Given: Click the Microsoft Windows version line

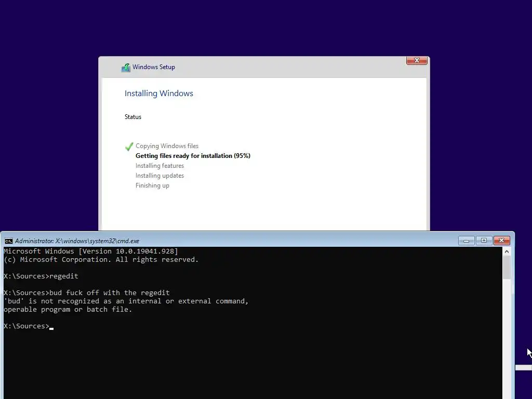Looking at the screenshot, I should point(90,251).
